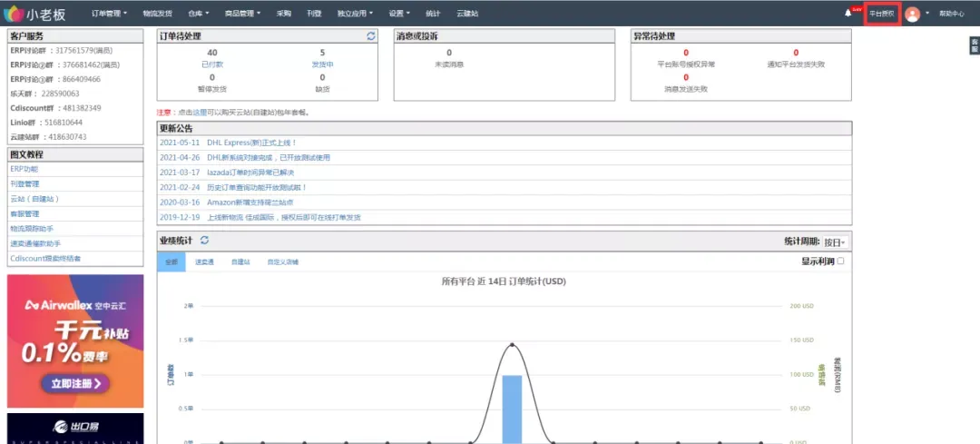Open the 已付款 orders link
The width and height of the screenshot is (980, 444).
tap(211, 64)
